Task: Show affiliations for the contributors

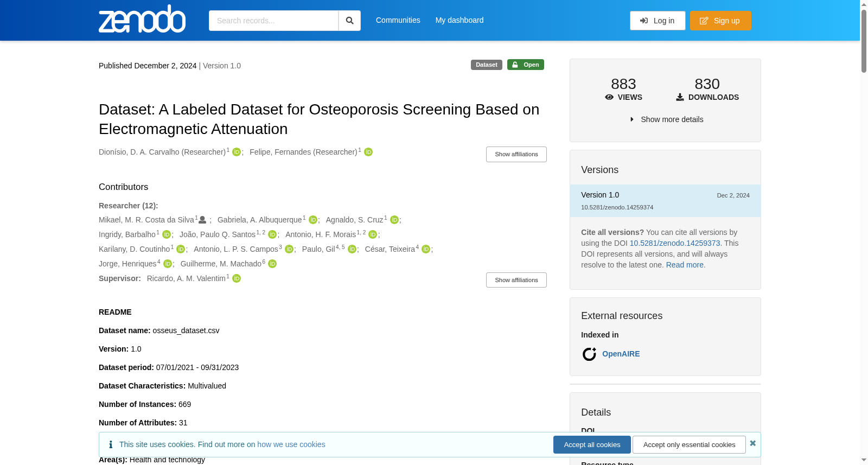Action: 516,280
